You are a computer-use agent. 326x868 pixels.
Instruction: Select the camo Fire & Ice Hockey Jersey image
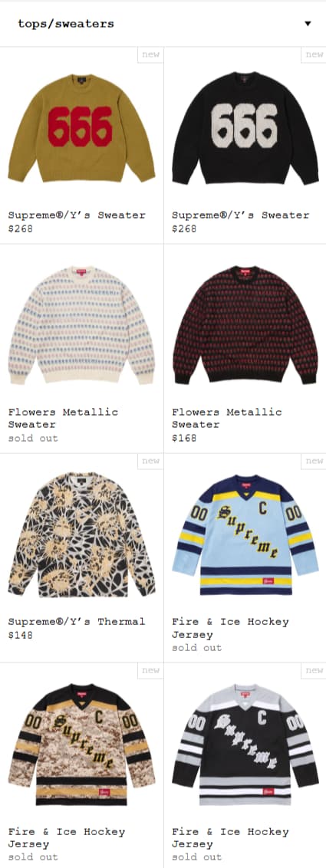(81, 744)
